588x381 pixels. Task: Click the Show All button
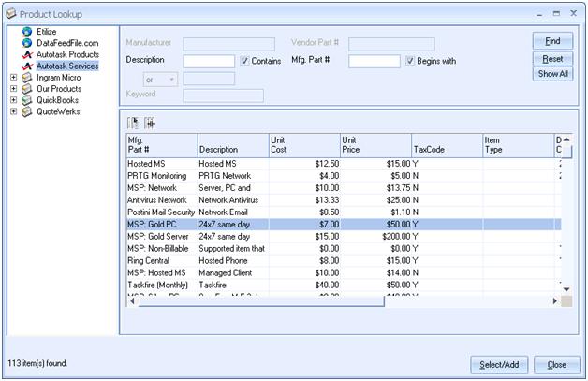point(552,73)
